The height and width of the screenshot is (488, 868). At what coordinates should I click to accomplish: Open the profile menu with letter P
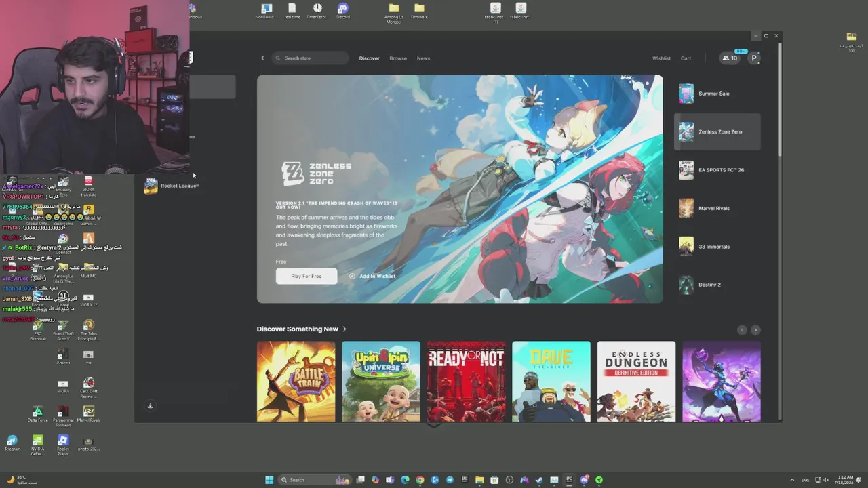753,58
